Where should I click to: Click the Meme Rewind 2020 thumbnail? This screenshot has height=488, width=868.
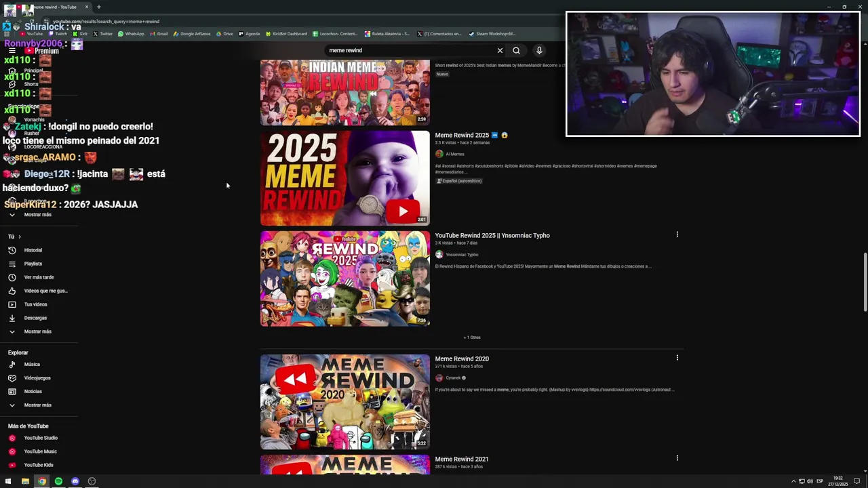345,402
